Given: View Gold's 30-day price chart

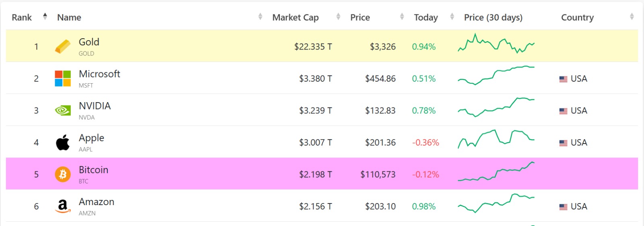Looking at the screenshot, I should [496, 44].
